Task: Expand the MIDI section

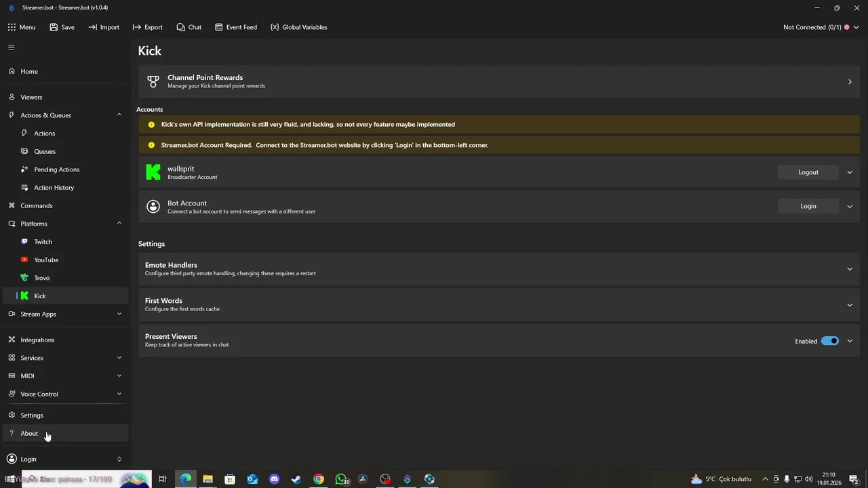Action: 119,375
